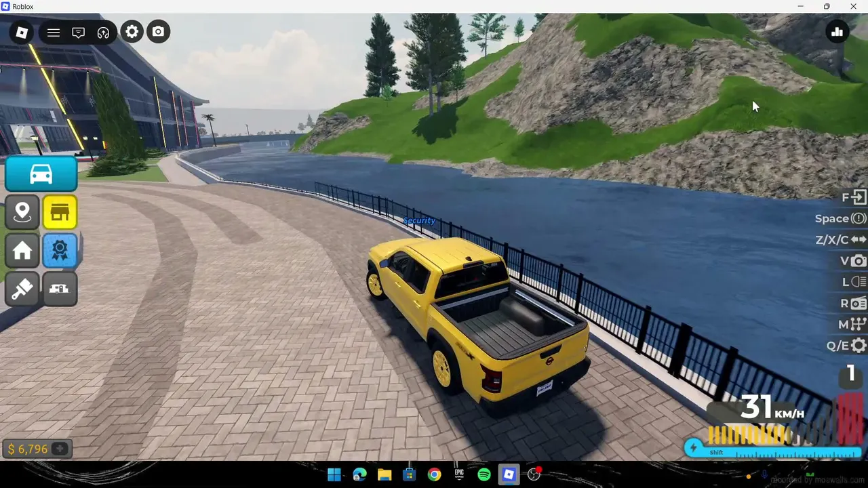Screen dimensions: 868x488
Task: Open File Explorer from the taskbar
Action: pos(384,474)
